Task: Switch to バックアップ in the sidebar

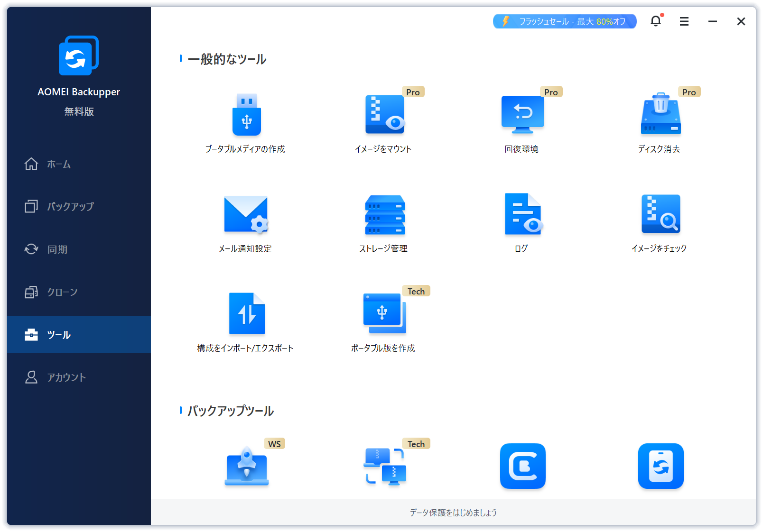Action: click(x=71, y=206)
